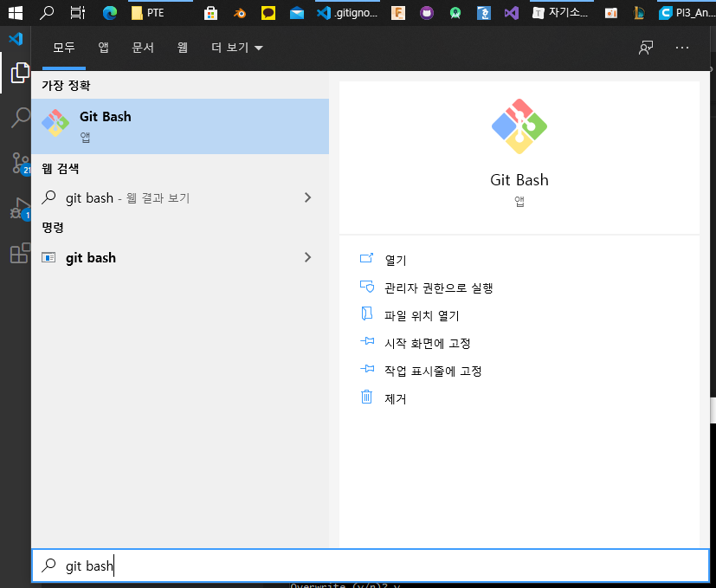
Task: Switch to VS Code .gitignore window
Action: tap(348, 13)
